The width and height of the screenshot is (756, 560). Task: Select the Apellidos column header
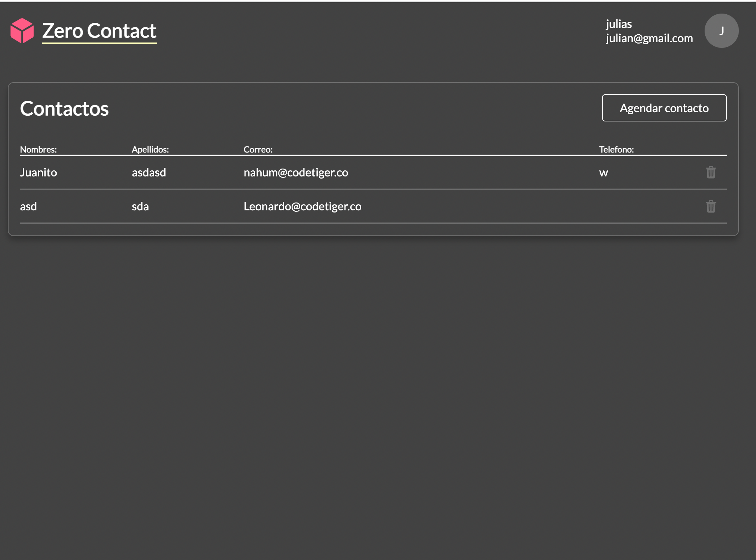[x=150, y=150]
